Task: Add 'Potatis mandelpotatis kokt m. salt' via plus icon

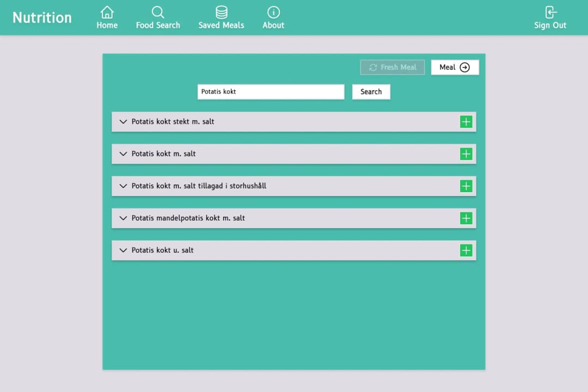Action: click(466, 218)
